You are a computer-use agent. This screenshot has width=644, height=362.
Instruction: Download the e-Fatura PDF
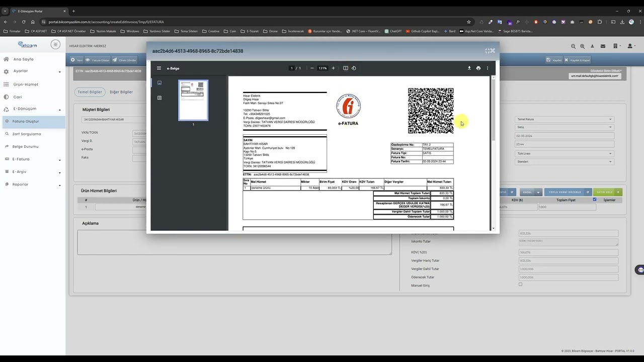[469, 68]
